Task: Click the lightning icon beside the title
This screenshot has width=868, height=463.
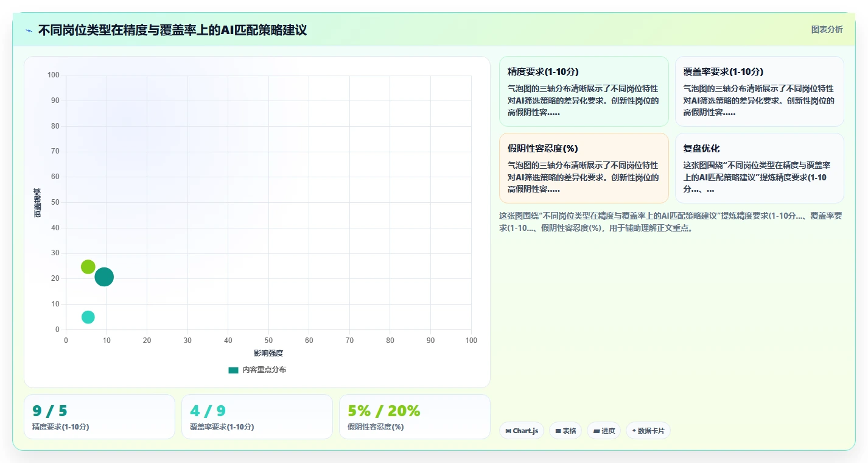Action: click(x=29, y=30)
